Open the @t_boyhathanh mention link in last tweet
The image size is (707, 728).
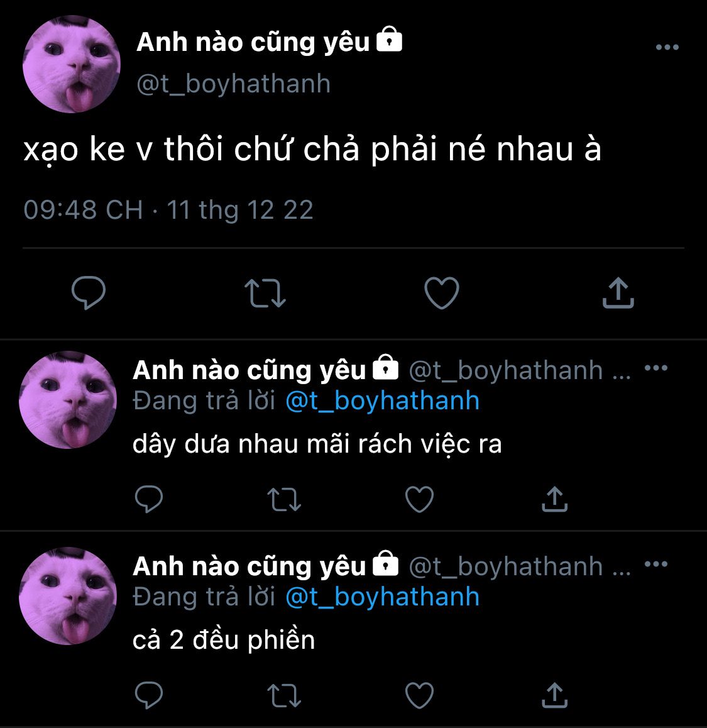pyautogui.click(x=383, y=597)
